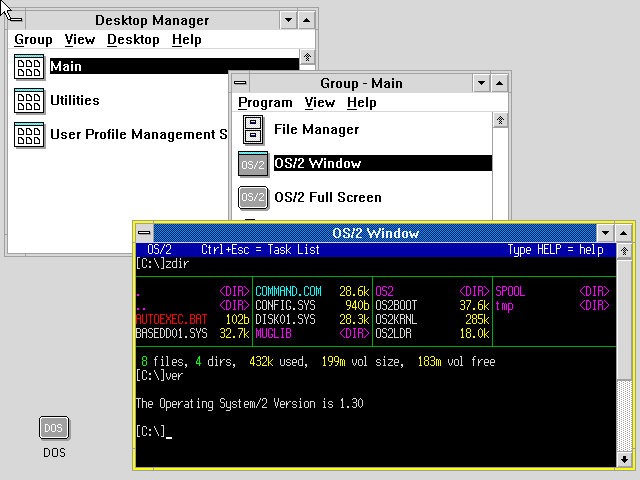Click the Group - Main title bar
This screenshot has width=640, height=480.
point(361,83)
